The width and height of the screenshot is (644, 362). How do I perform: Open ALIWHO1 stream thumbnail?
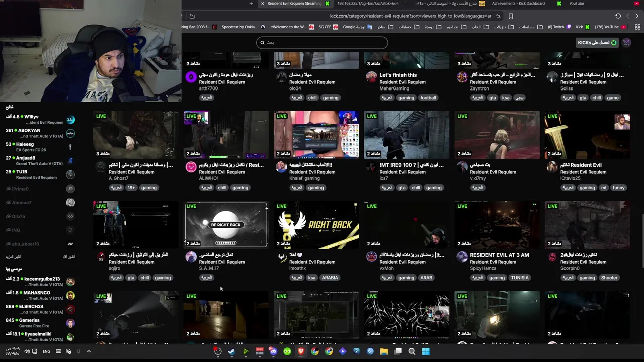[226, 135]
